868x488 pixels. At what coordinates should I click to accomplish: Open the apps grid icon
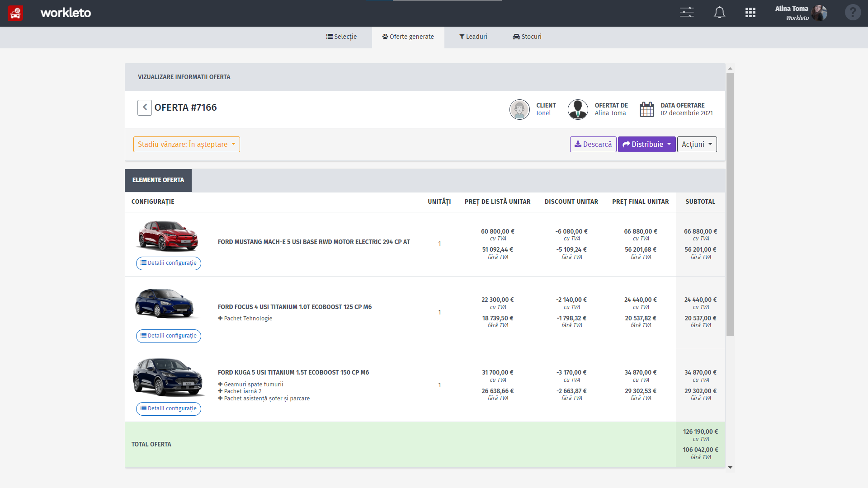pos(750,13)
